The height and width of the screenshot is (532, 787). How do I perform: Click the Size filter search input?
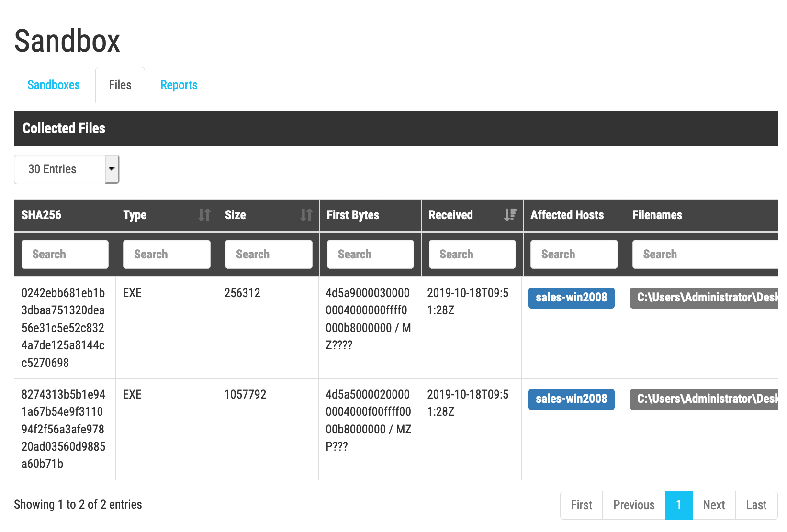pos(269,255)
